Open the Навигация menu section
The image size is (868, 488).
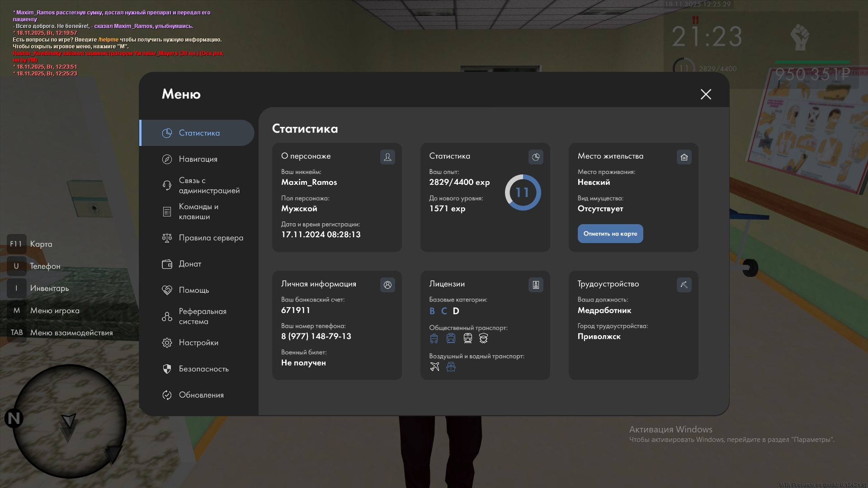pos(198,159)
